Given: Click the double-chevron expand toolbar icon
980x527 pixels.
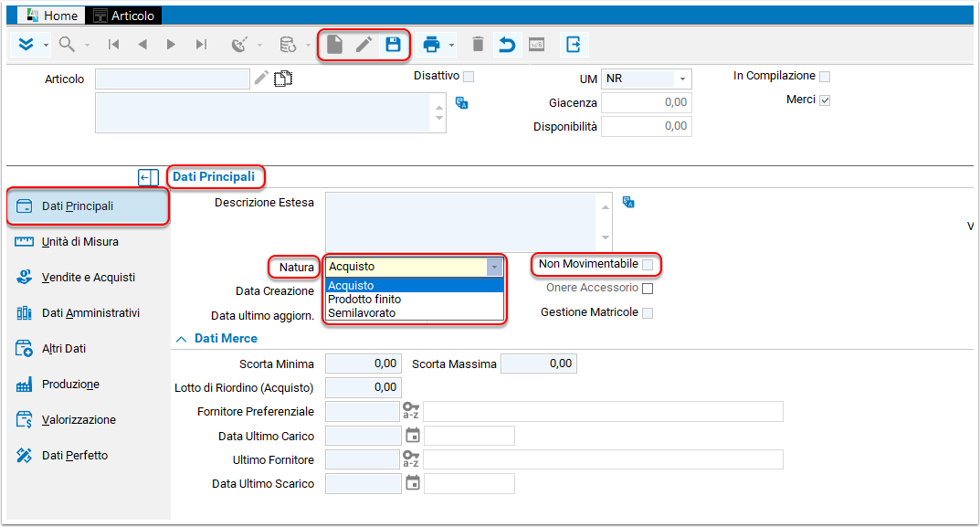Looking at the screenshot, I should pos(26,45).
